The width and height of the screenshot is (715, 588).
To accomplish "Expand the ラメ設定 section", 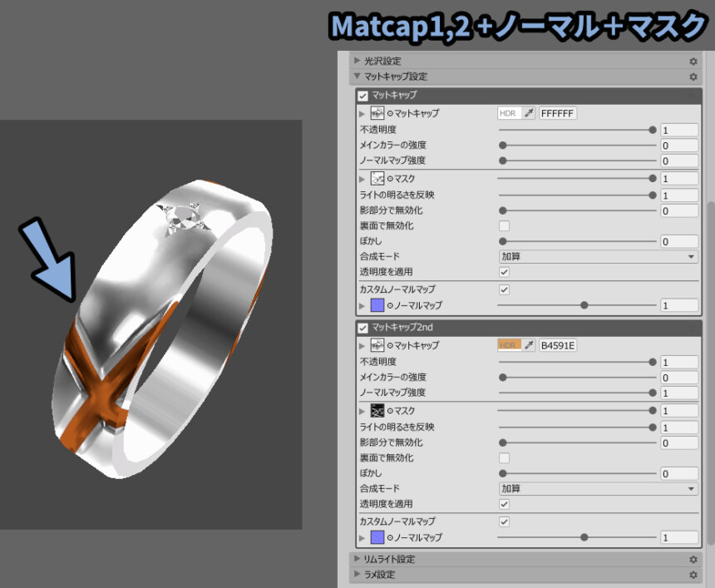I will (x=357, y=575).
